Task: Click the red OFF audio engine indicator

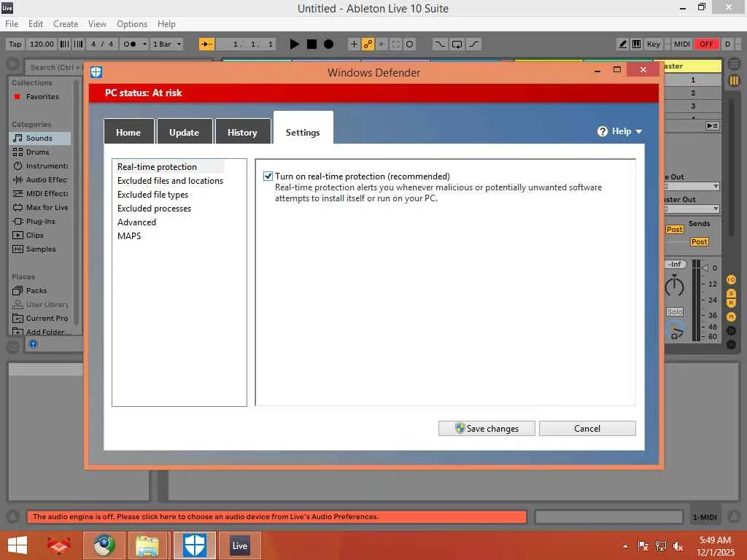Action: [706, 44]
